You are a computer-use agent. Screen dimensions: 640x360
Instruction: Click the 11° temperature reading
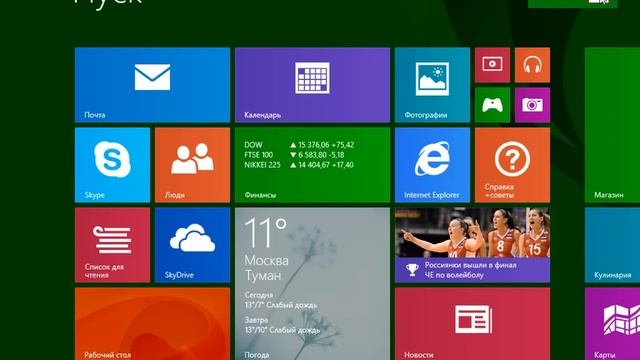(266, 233)
